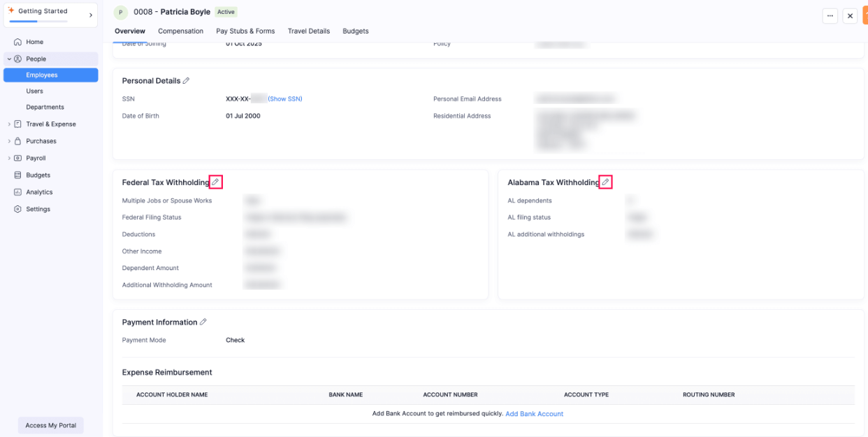
Task: Edit Payment Information using pencil icon
Action: (203, 322)
